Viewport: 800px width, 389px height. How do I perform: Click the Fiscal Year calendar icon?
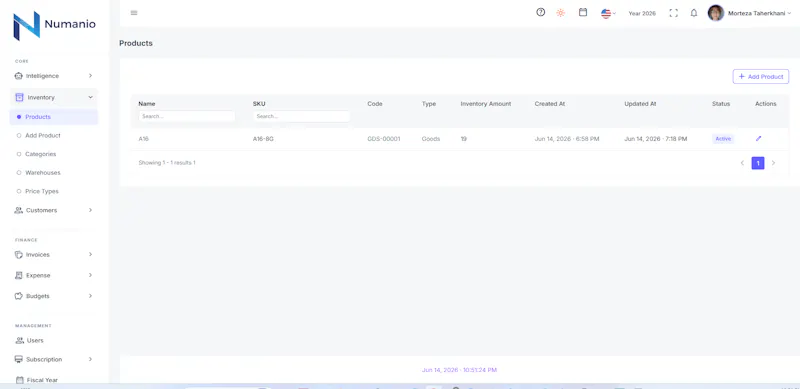[x=19, y=380]
